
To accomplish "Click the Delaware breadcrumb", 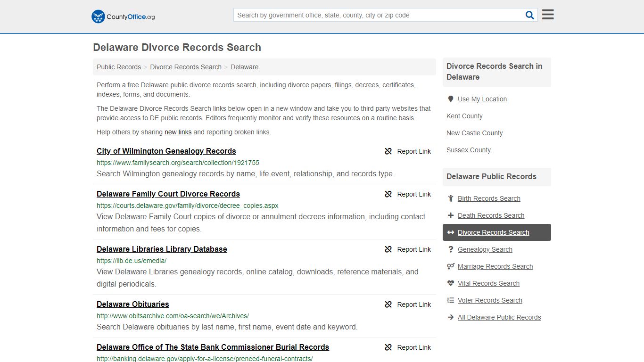I will coord(244,67).
